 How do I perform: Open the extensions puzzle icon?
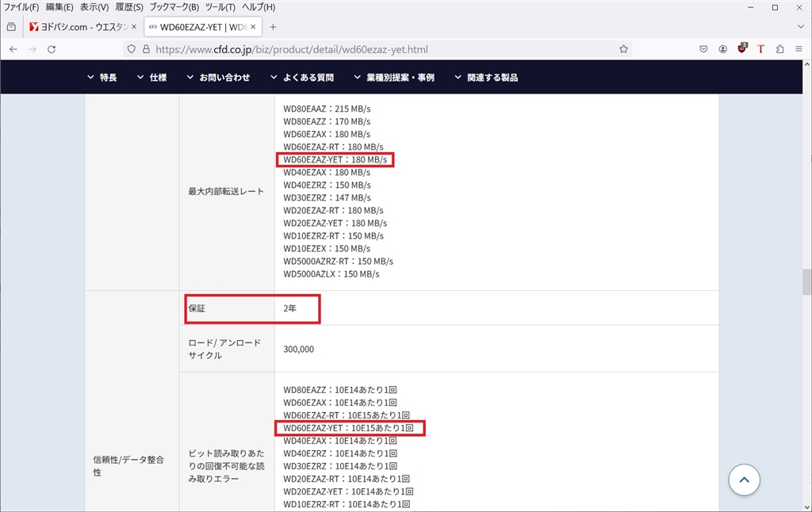pyautogui.click(x=780, y=49)
